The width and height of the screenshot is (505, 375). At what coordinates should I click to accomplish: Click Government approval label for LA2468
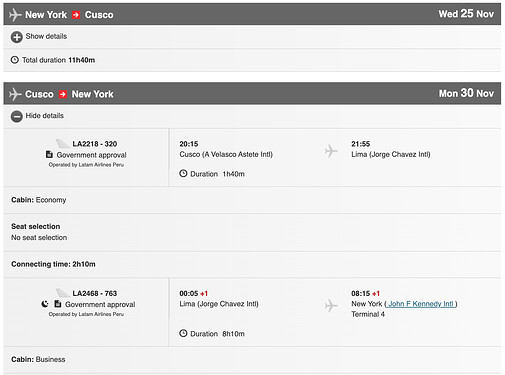(100, 304)
